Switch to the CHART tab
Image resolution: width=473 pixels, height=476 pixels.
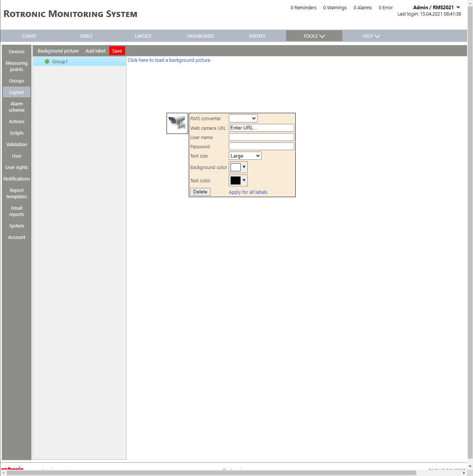[29, 36]
